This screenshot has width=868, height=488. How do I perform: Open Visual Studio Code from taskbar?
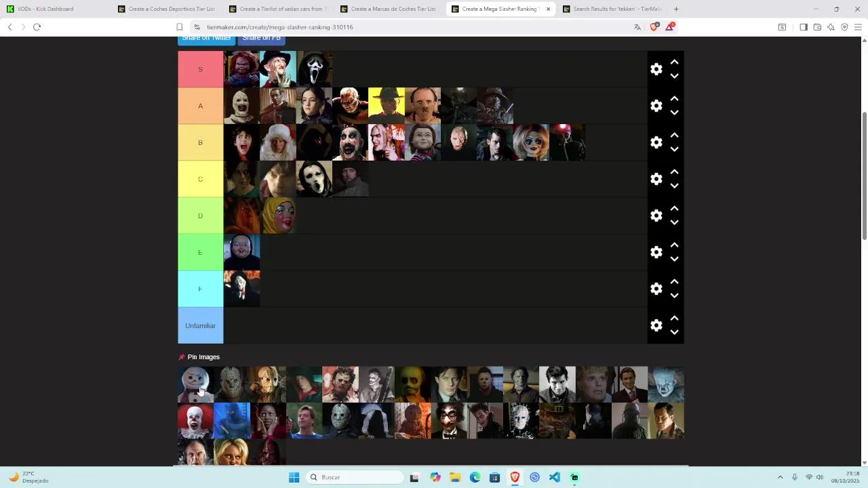tap(555, 477)
